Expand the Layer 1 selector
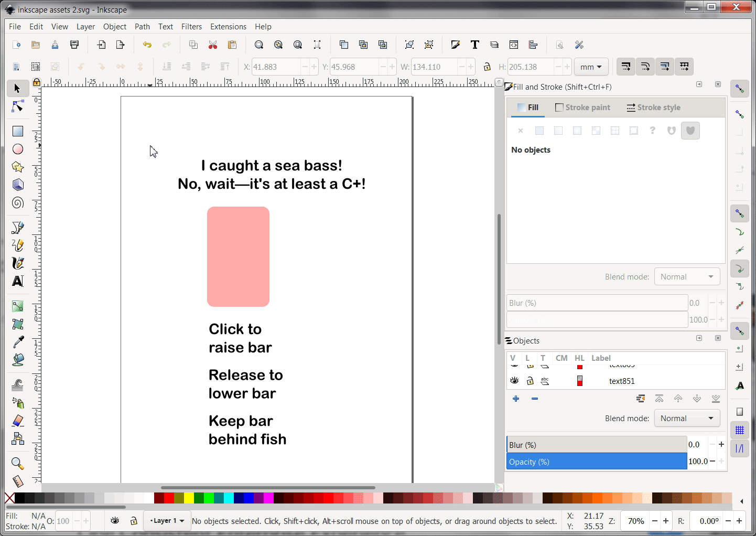This screenshot has height=536, width=756. [x=167, y=520]
